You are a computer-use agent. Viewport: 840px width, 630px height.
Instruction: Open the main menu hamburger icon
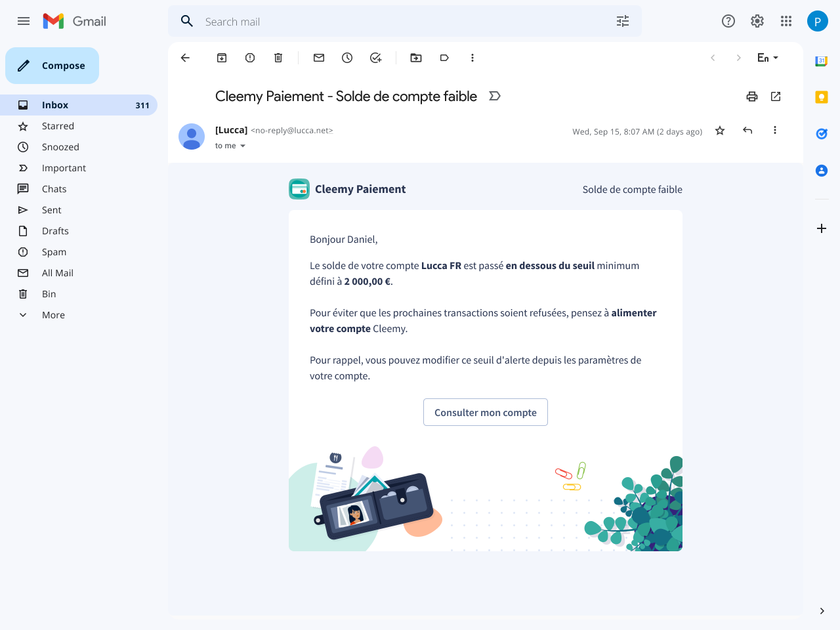(x=24, y=21)
